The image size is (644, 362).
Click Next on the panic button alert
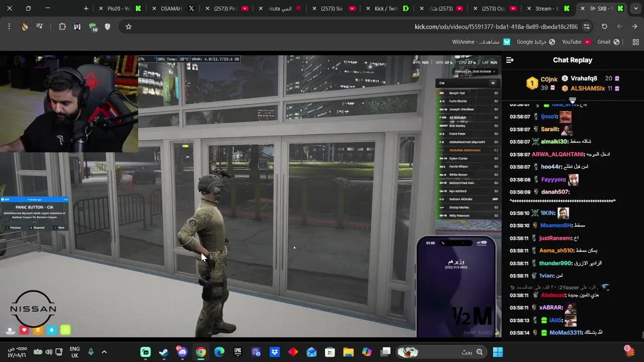(59, 228)
